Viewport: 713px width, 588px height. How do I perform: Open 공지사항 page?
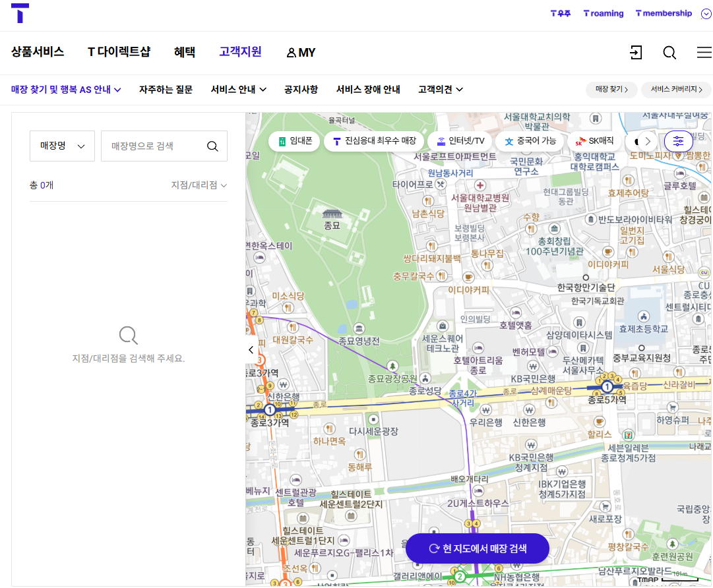tap(301, 90)
